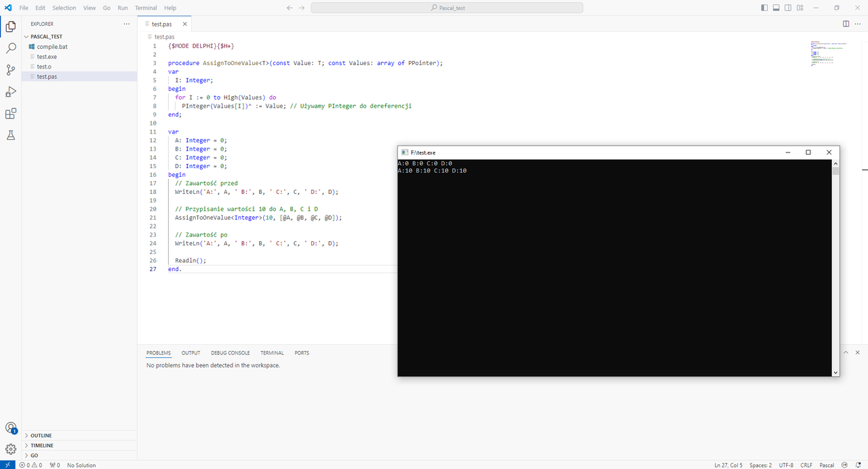The height and width of the screenshot is (469, 868).
Task: Click the VS Code logo icon
Action: point(8,7)
